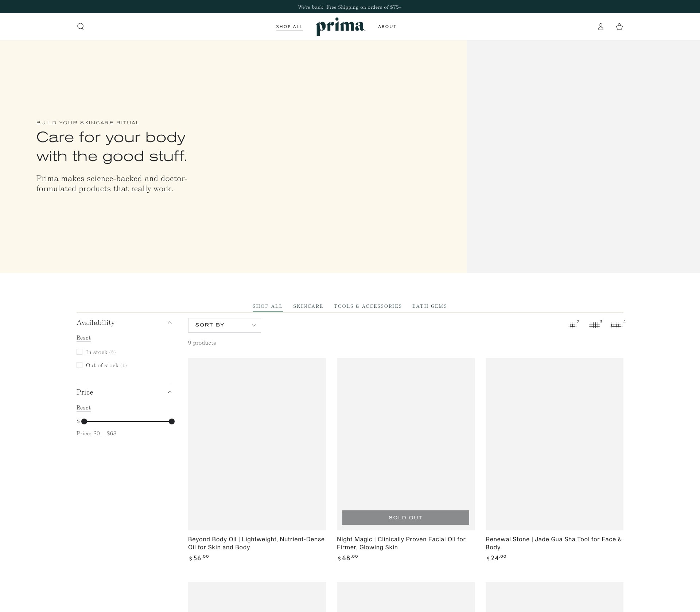
Task: Grab the maximum price slider handle
Action: tap(172, 421)
